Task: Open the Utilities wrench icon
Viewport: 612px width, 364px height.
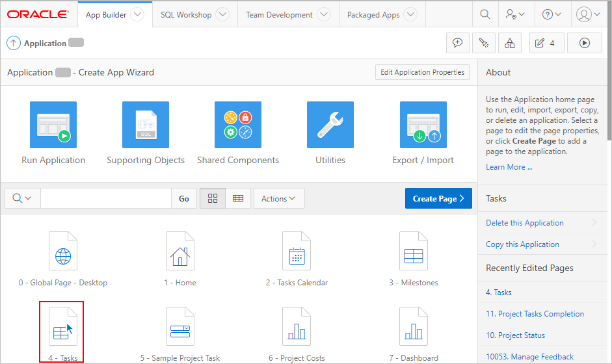Action: (x=330, y=125)
